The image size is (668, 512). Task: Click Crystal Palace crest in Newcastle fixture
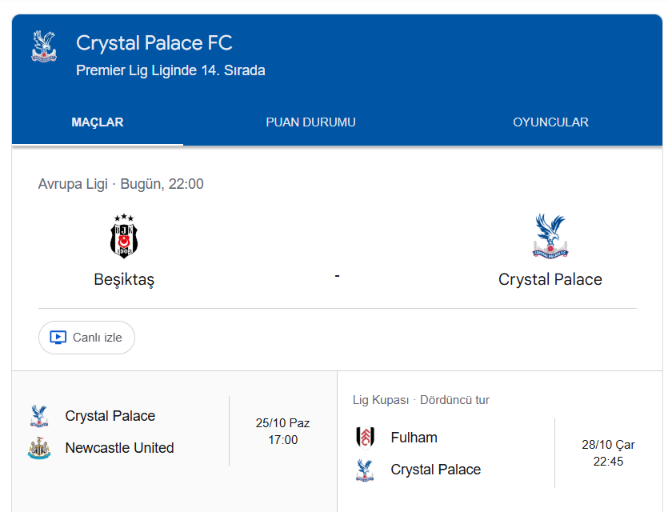click(x=39, y=416)
